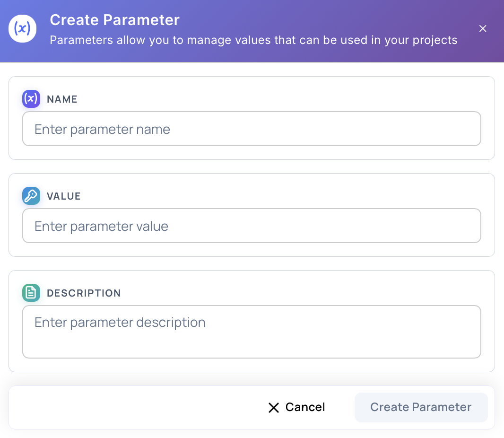Click the blue (x) icon beside NAME
This screenshot has width=504, height=438.
pyautogui.click(x=31, y=99)
